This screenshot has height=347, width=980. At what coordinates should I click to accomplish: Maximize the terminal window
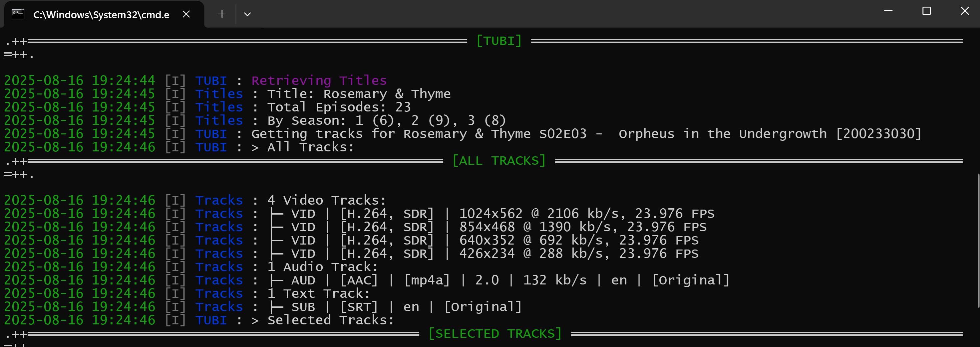926,11
